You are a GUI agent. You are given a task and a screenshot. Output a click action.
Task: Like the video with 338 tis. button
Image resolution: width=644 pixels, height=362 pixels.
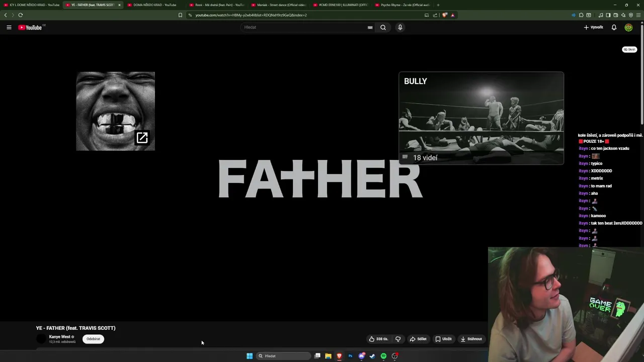[379, 339]
